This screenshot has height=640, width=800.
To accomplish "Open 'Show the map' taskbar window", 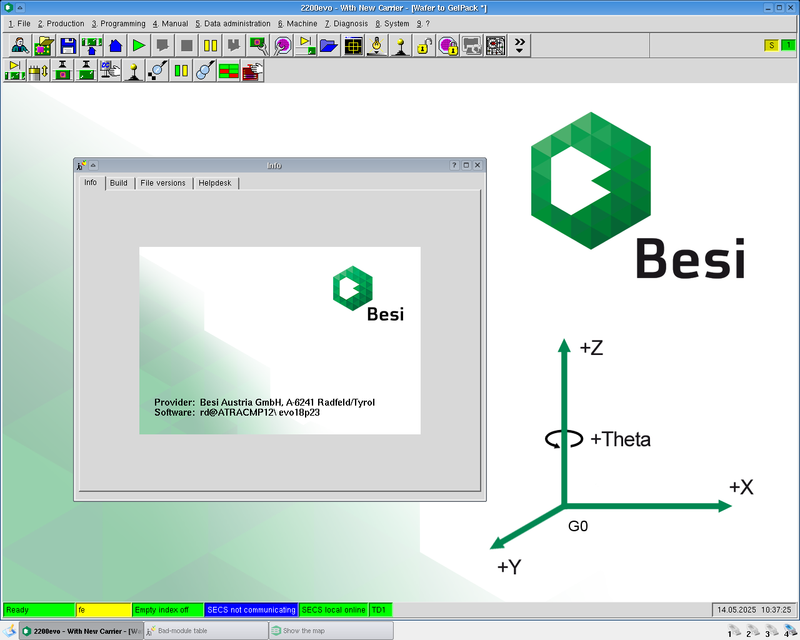I will [331, 631].
